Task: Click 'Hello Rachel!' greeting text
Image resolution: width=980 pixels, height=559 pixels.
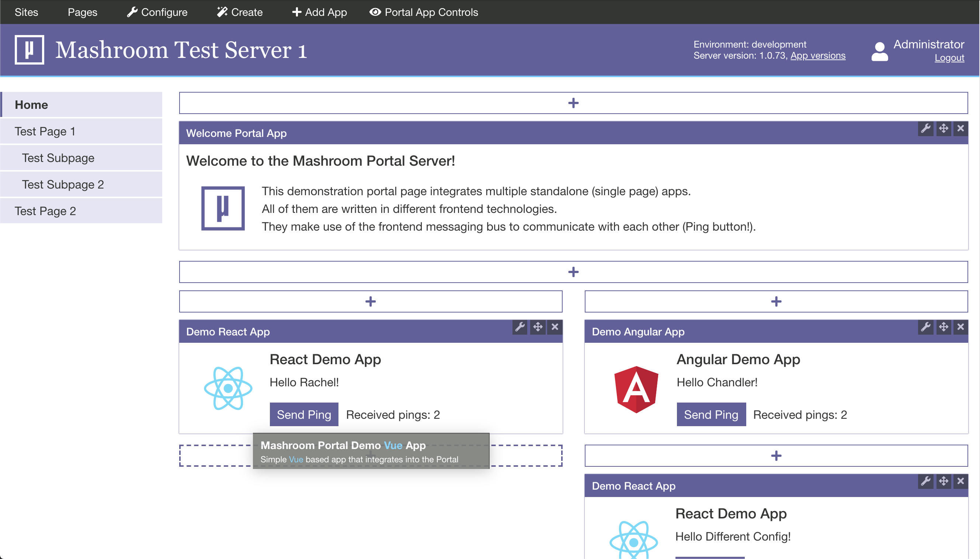Action: [x=304, y=382]
